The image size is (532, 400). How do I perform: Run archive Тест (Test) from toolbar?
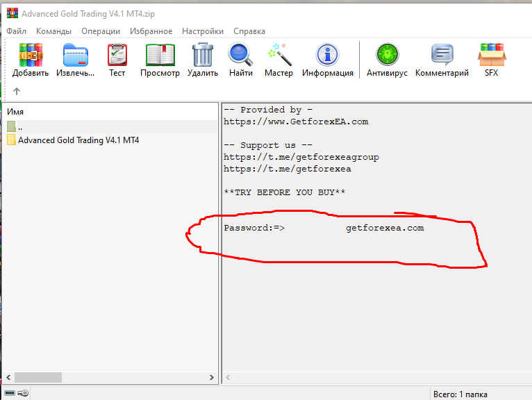pyautogui.click(x=117, y=55)
